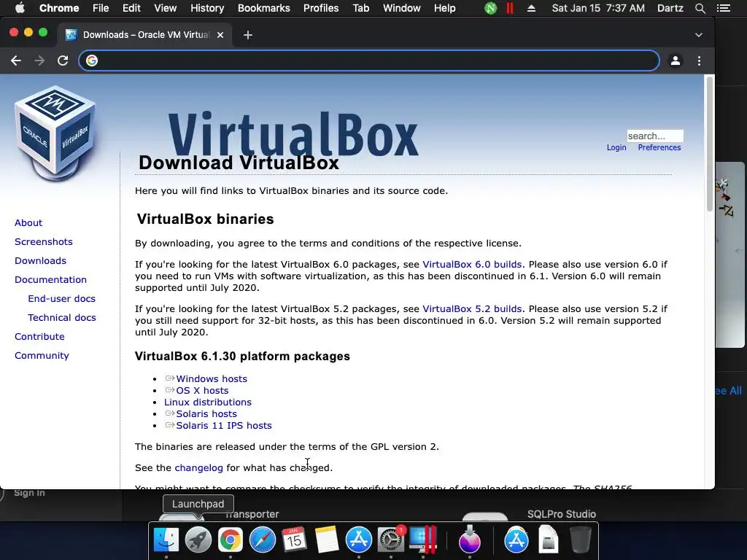Open the document stack in Dock

549,540
